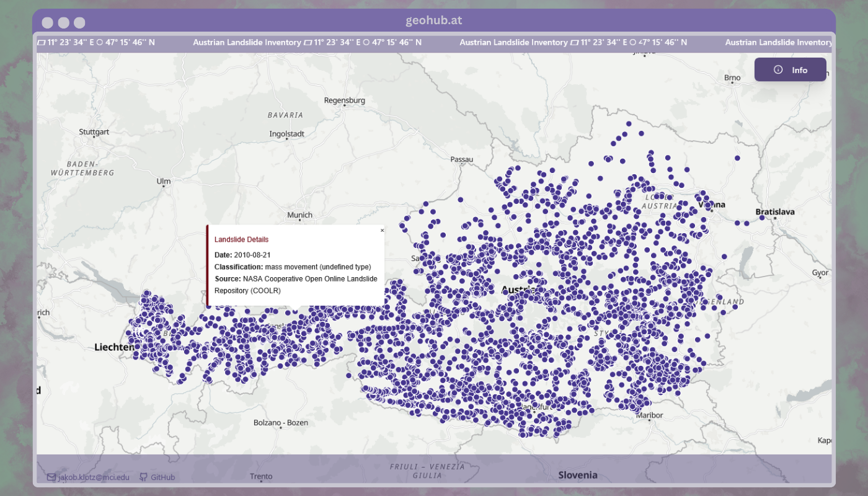Select the lone landslide marker directly south of Passau
This screenshot has height=496, width=868.
[x=460, y=200]
